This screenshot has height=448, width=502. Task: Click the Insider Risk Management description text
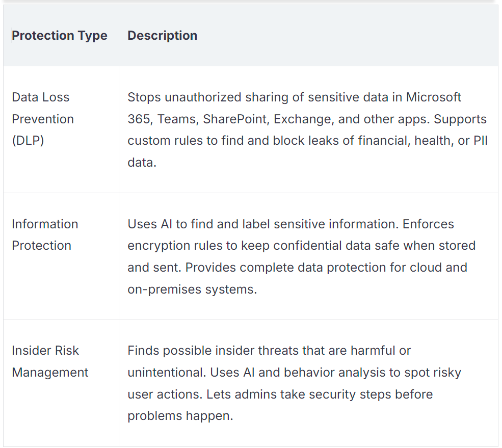[x=294, y=383]
